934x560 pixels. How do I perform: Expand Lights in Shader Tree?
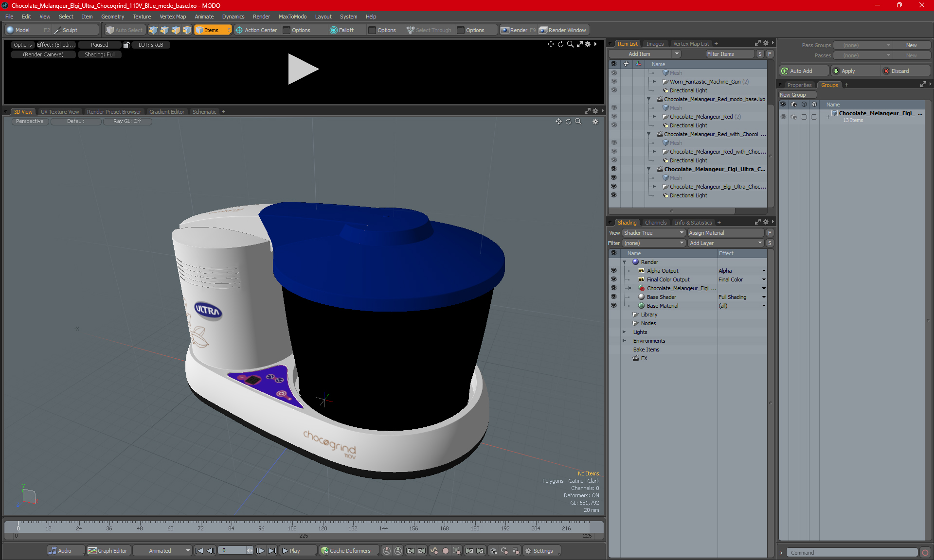[625, 332]
